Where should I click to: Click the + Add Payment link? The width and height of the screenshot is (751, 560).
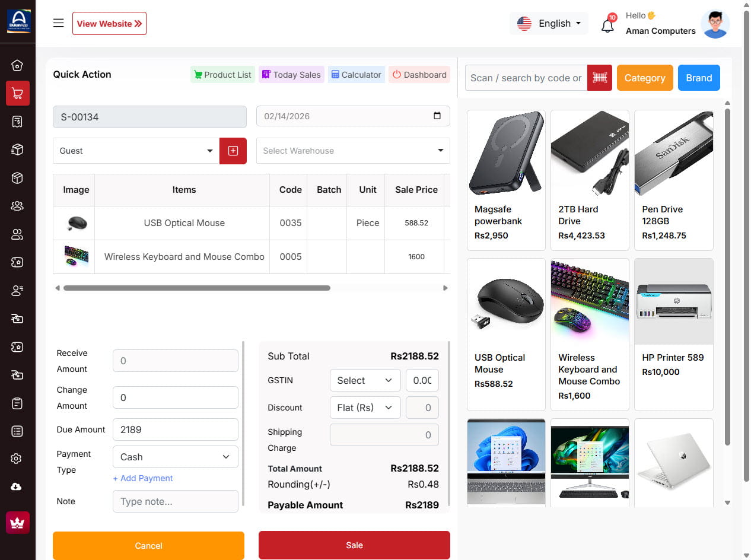(x=142, y=478)
